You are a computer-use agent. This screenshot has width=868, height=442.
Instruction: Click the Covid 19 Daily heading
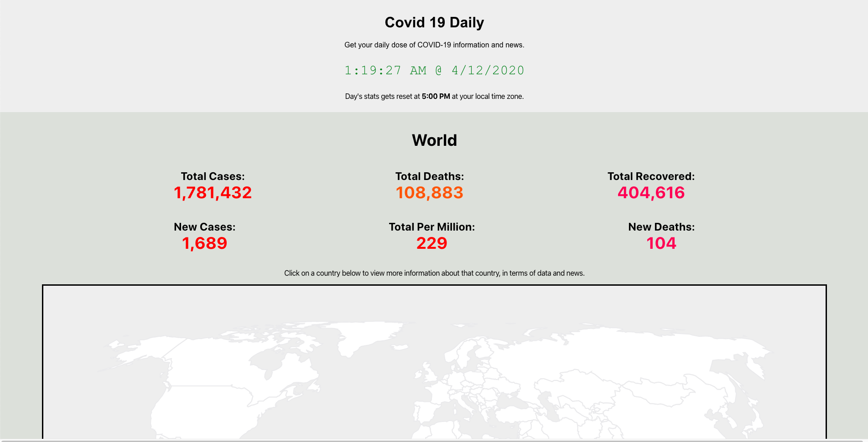pos(434,22)
